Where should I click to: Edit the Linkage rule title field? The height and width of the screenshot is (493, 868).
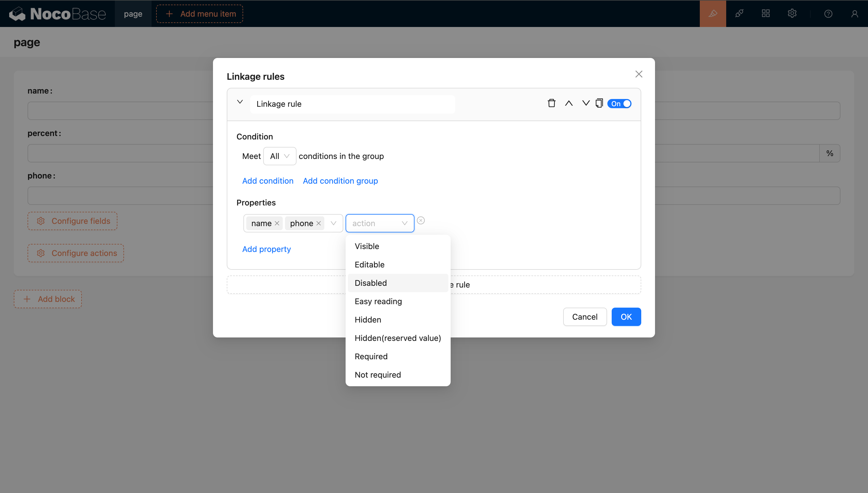coord(352,104)
